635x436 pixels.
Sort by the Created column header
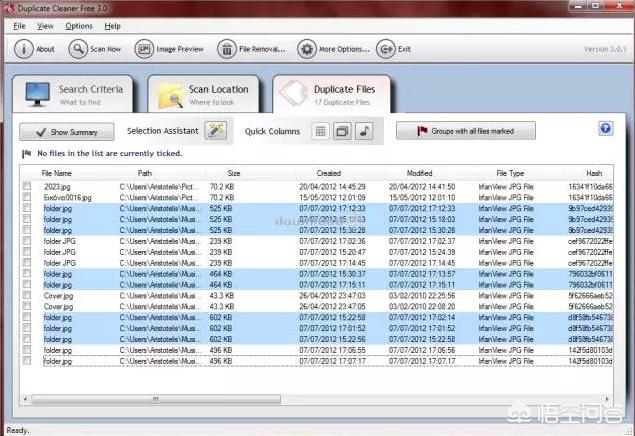click(x=328, y=173)
